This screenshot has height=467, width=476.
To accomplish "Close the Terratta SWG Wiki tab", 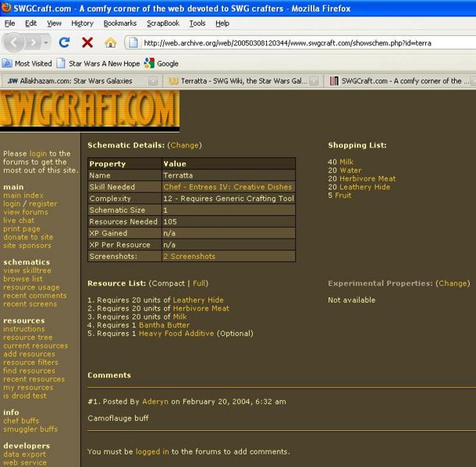I will click(314, 80).
